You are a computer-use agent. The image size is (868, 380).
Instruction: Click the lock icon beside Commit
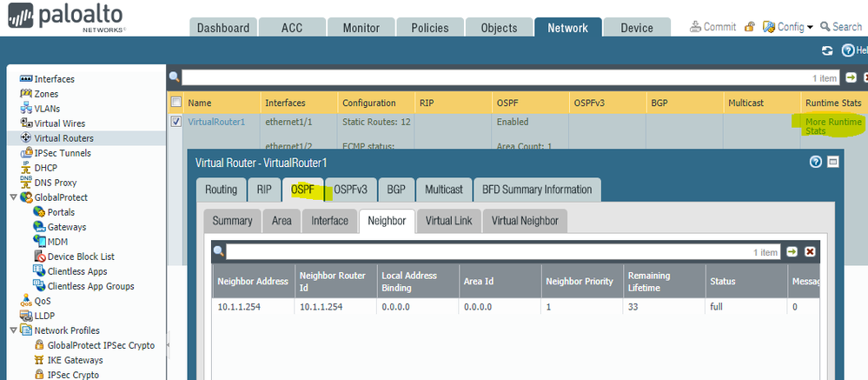(749, 27)
